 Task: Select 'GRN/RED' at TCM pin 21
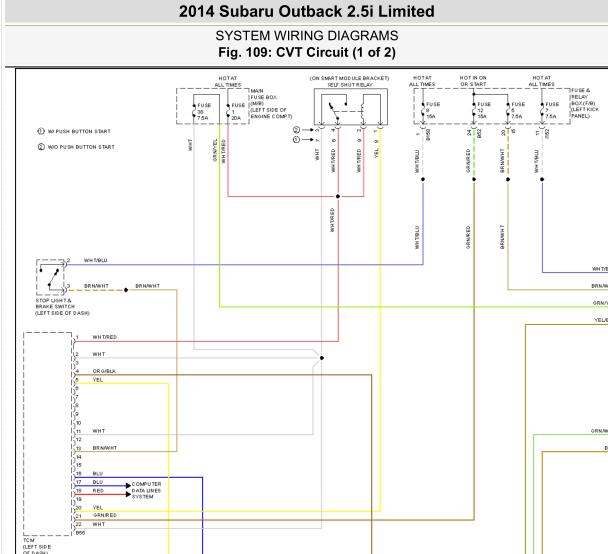click(x=105, y=515)
